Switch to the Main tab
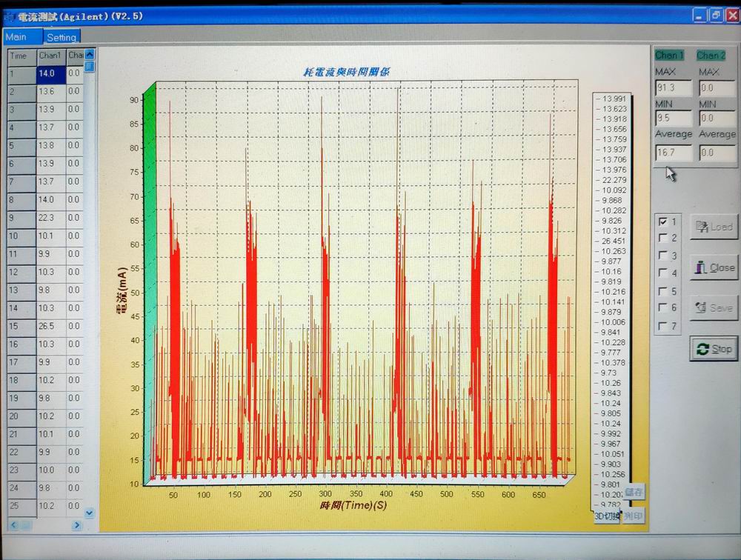The height and width of the screenshot is (560, 741). click(22, 37)
